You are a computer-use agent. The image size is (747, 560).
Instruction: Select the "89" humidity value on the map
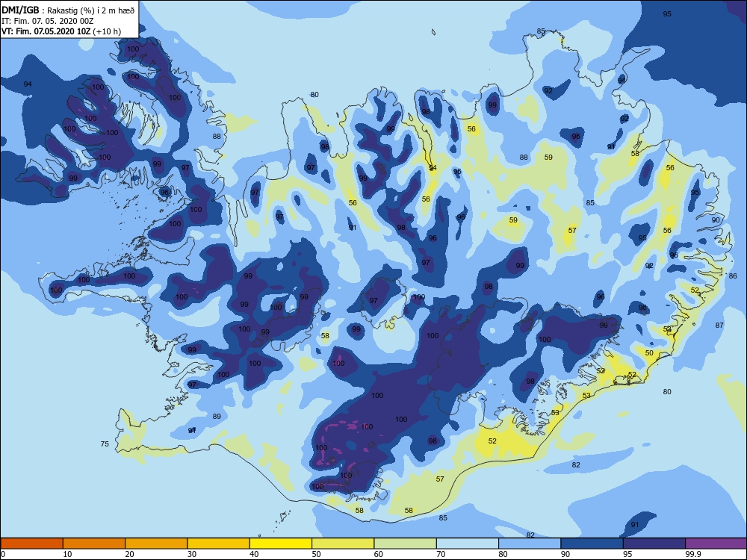pyautogui.click(x=217, y=416)
